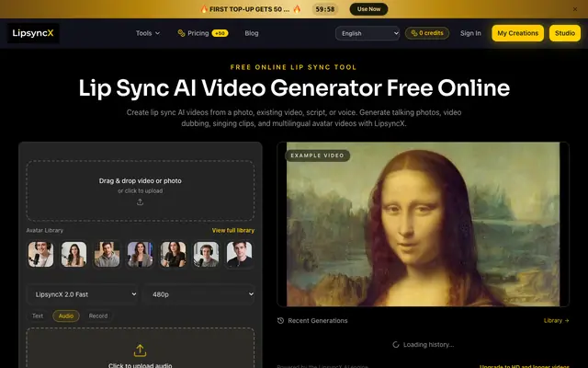Click the Loading history spinner

click(x=396, y=345)
